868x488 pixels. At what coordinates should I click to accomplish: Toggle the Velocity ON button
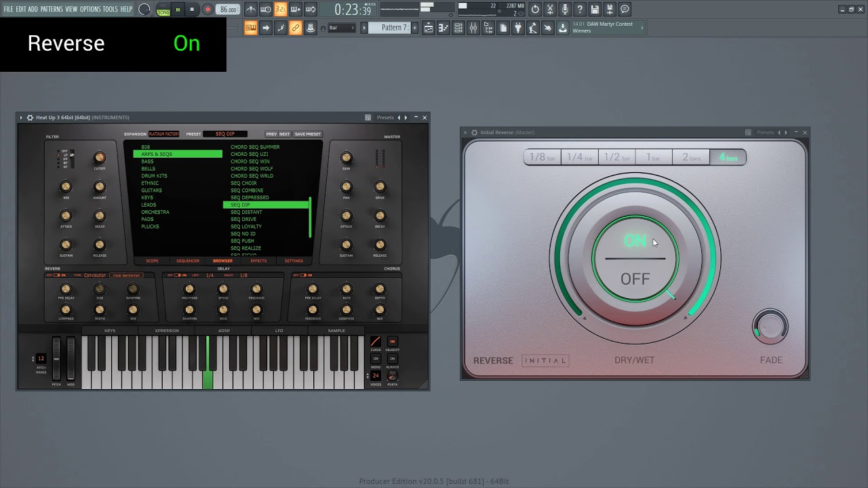tap(392, 341)
